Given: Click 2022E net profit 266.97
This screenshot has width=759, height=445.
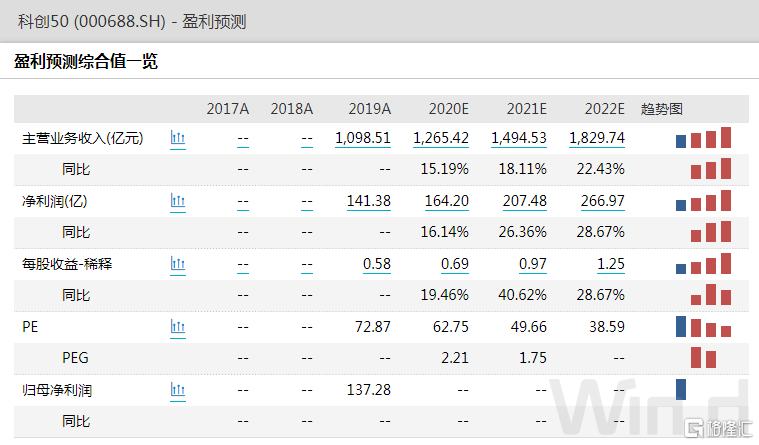Looking at the screenshot, I should (x=602, y=201).
